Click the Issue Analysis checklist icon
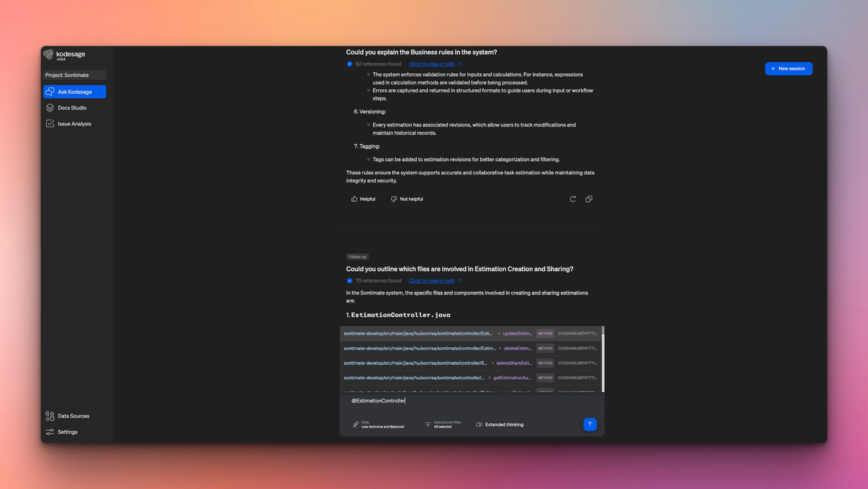 pyautogui.click(x=50, y=124)
